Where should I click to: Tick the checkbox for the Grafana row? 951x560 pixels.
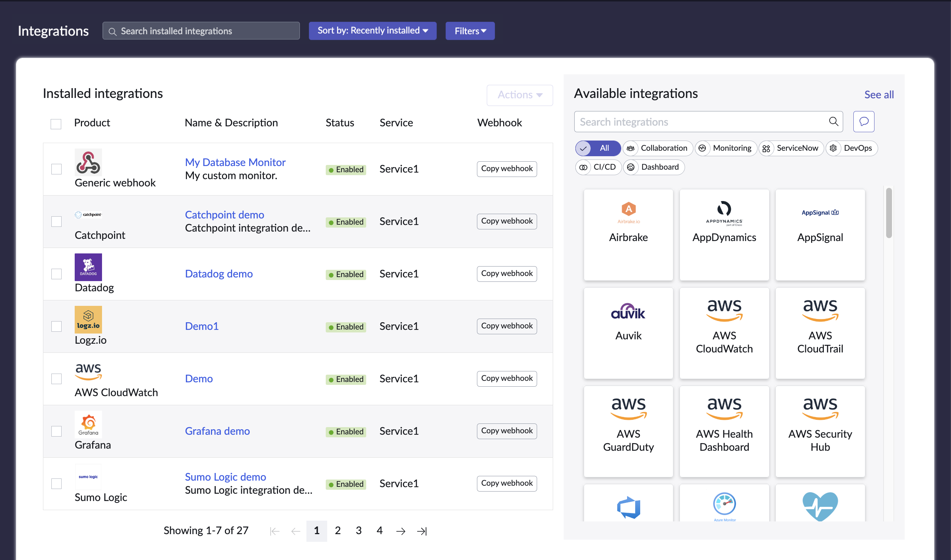(56, 431)
